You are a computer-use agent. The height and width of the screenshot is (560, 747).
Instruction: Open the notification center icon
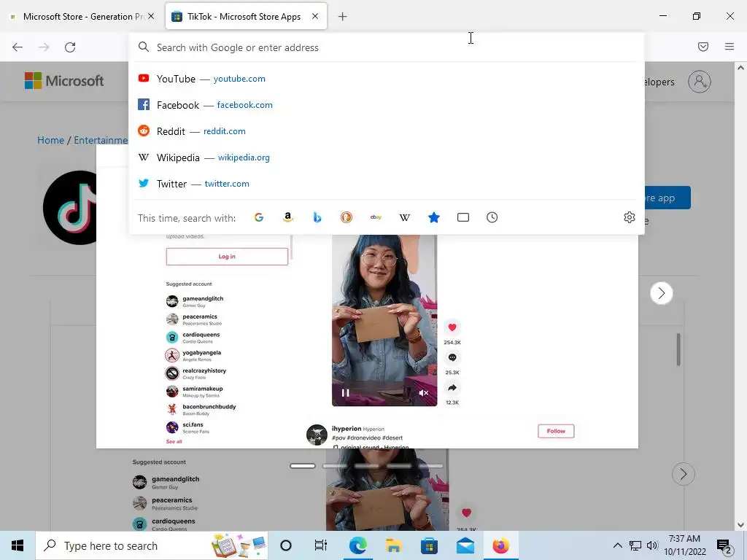(x=724, y=547)
